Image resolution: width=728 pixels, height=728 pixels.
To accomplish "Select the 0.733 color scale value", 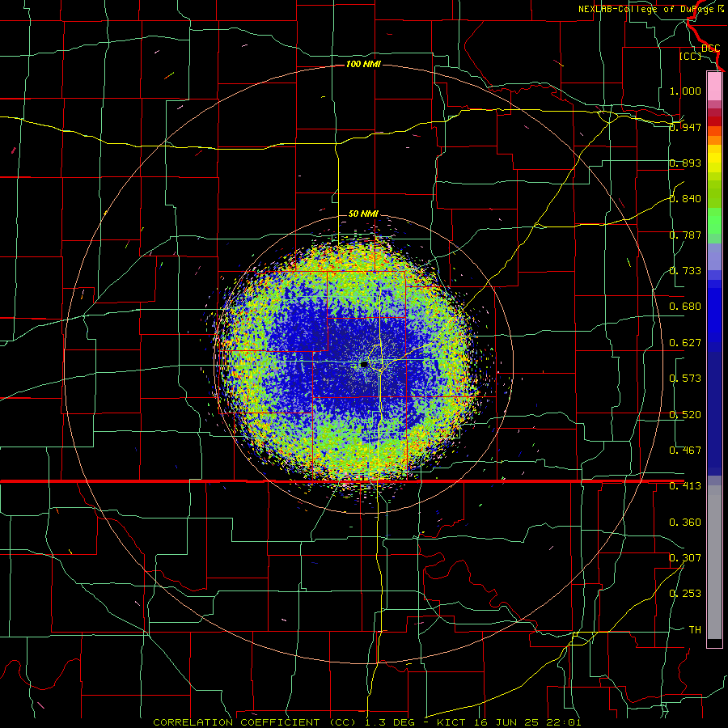I will click(x=685, y=271).
